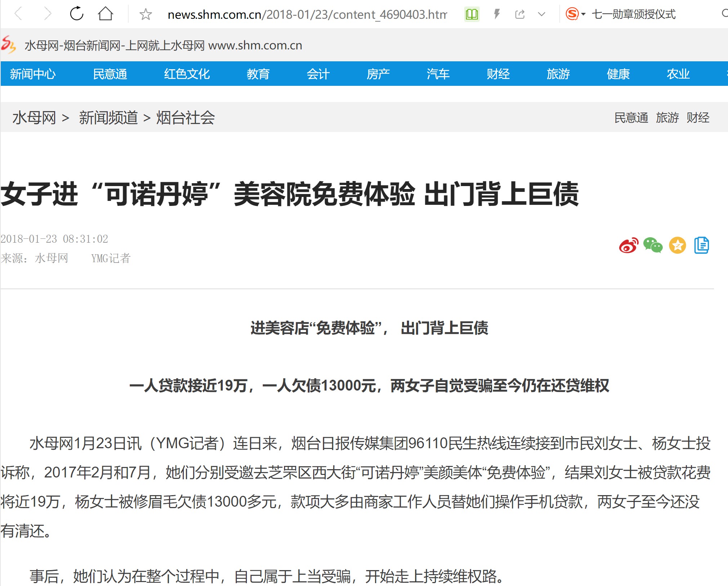
Task: Reload the page with refresh icon
Action: pyautogui.click(x=76, y=14)
